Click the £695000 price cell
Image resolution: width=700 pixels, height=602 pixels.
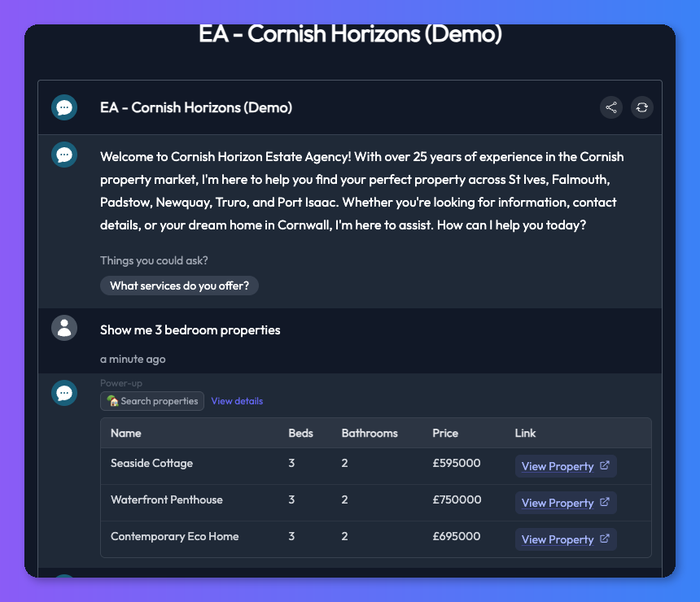(x=457, y=536)
